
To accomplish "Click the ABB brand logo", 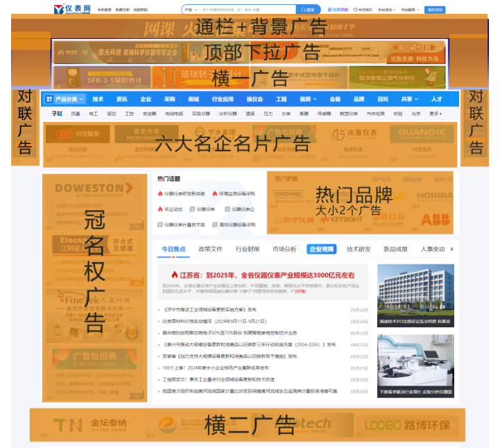I will [x=435, y=219].
